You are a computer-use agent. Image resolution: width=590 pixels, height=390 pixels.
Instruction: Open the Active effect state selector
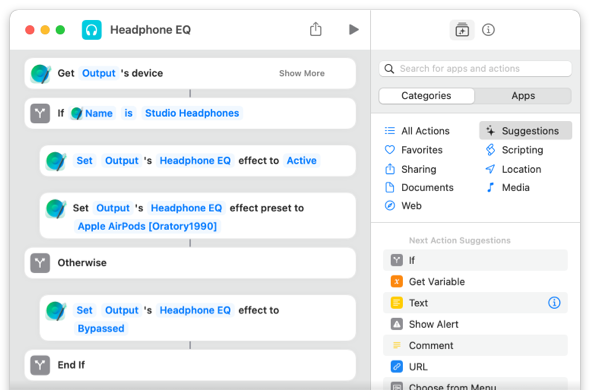[x=301, y=161]
